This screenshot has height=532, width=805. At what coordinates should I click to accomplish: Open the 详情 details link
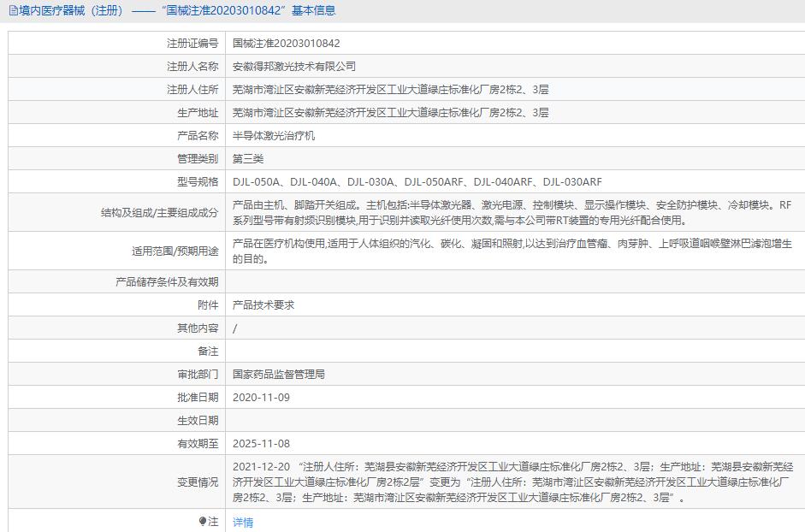tap(243, 523)
